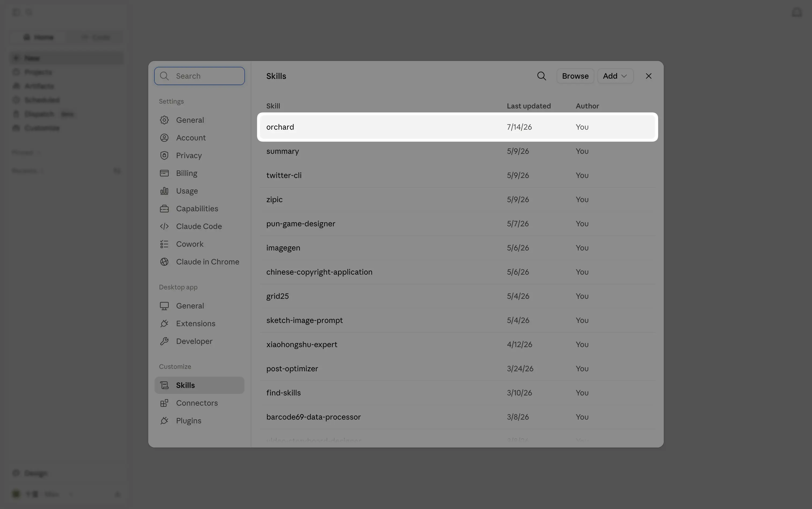Open the orchard skill row
Image resolution: width=812 pixels, height=509 pixels.
tap(458, 127)
